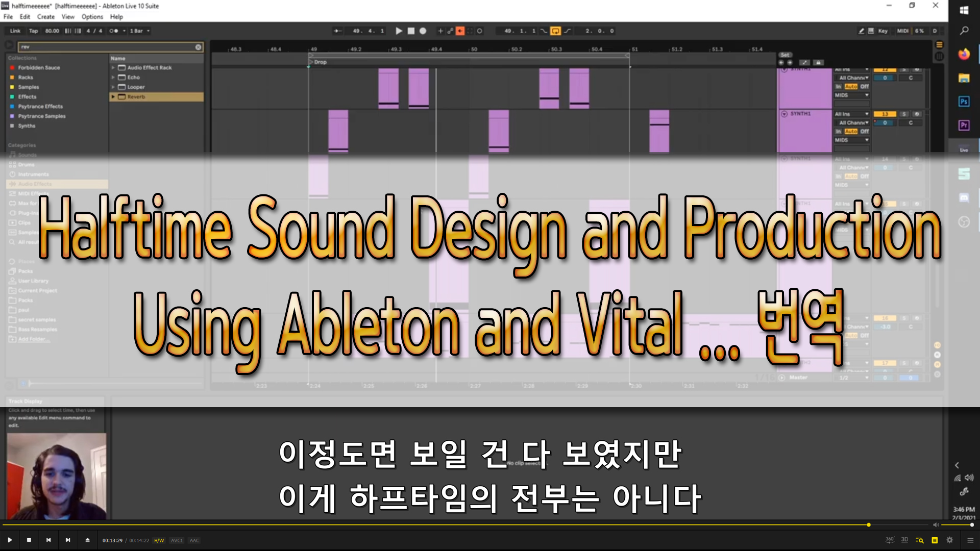Toggle Draw Mode pencil icon
This screenshot has height=551, width=980.
click(861, 31)
